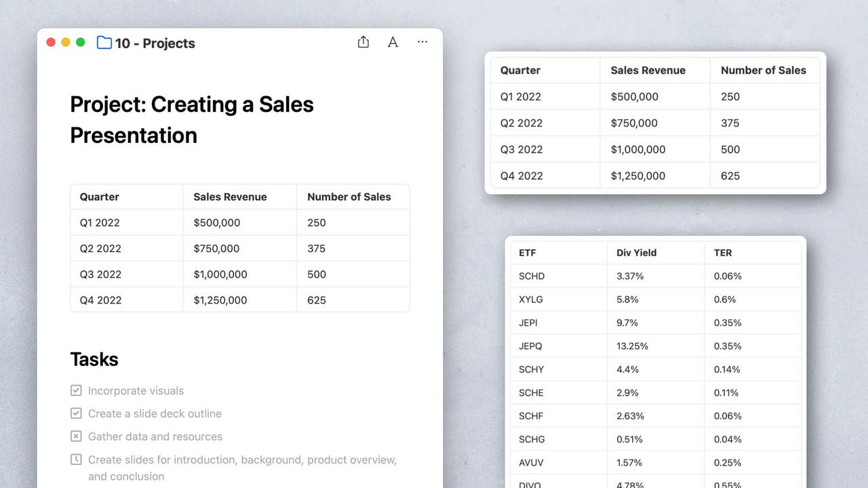Click the folder icon beside 10 - Projects
This screenshot has width=868, height=488.
point(104,43)
